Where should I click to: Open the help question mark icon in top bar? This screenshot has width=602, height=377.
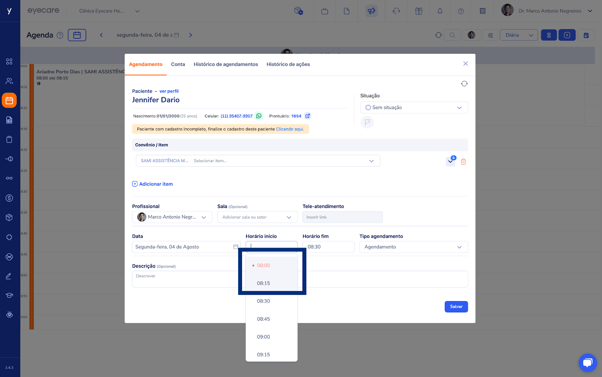coord(461,11)
